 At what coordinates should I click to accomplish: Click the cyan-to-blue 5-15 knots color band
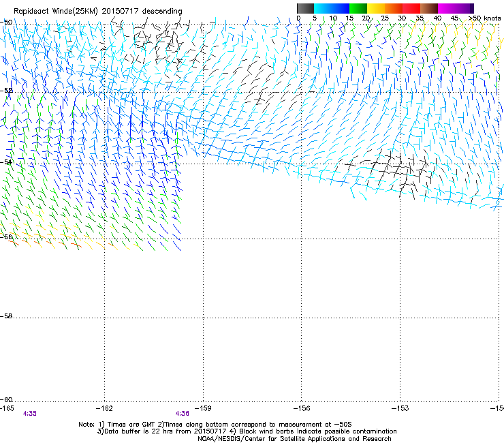click(332, 8)
